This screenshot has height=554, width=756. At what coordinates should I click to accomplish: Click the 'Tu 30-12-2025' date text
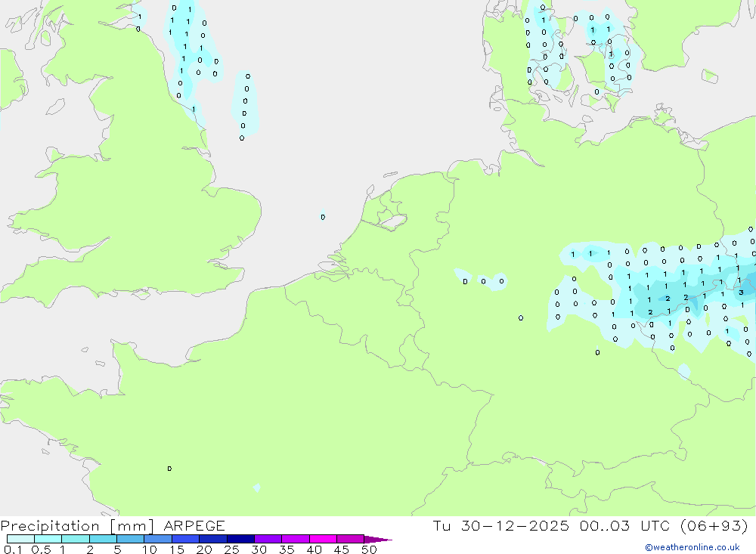pos(501,525)
